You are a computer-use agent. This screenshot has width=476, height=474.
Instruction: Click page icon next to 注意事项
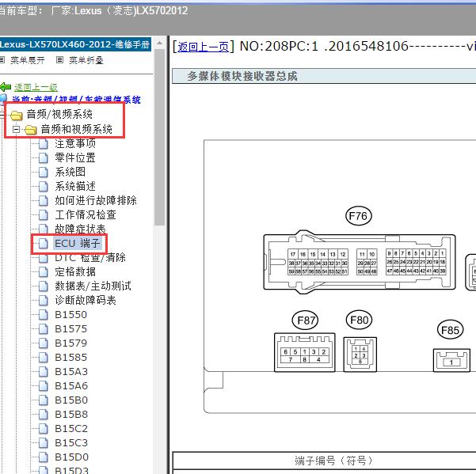tap(44, 144)
